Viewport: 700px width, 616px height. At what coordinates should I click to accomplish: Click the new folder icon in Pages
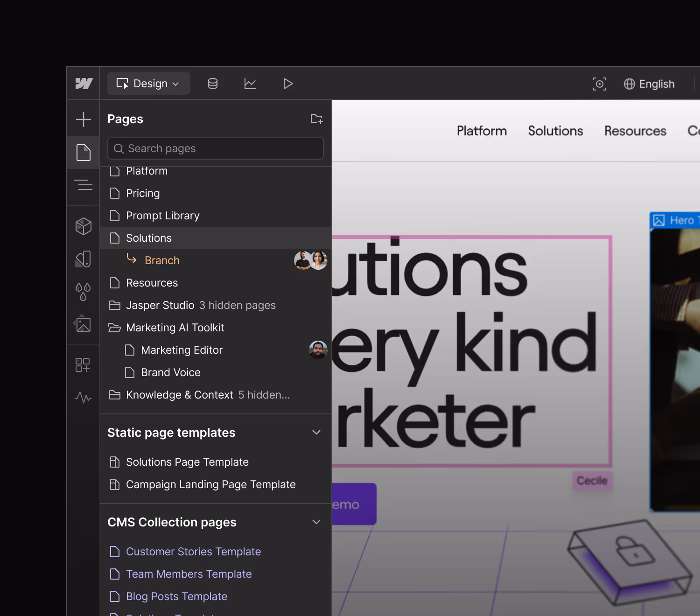(317, 119)
